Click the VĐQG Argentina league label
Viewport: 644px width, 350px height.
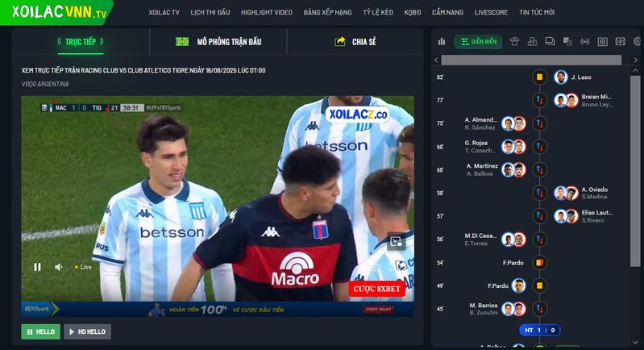tap(45, 84)
